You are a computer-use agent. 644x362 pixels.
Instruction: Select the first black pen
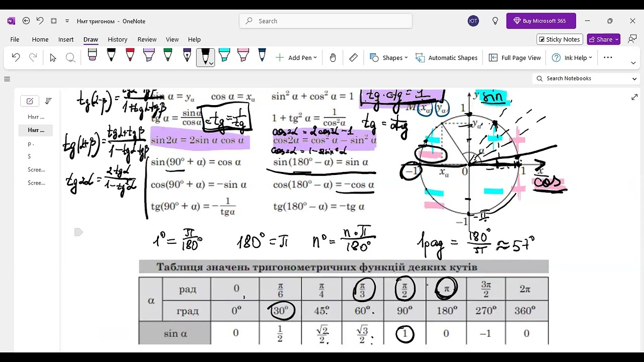(111, 56)
